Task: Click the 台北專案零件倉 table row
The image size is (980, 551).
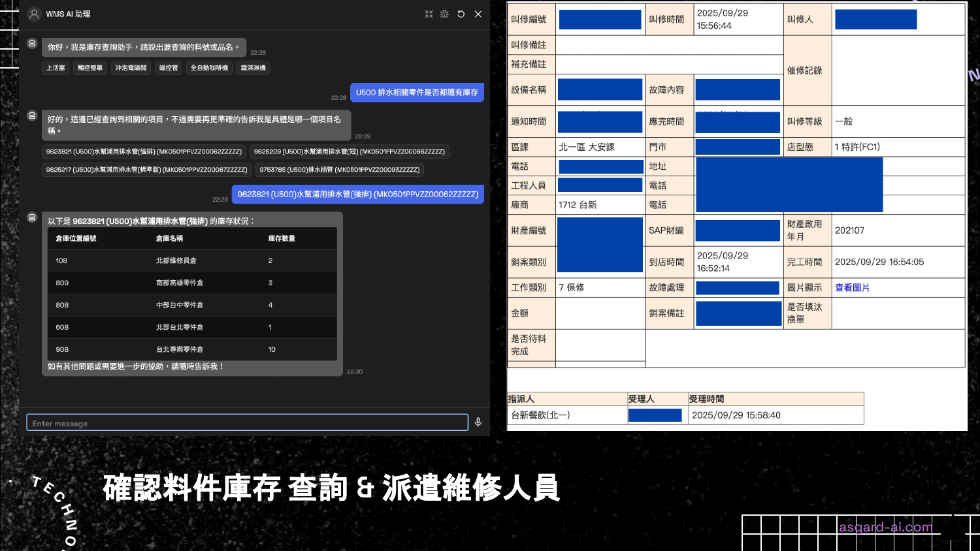Action: tap(193, 349)
